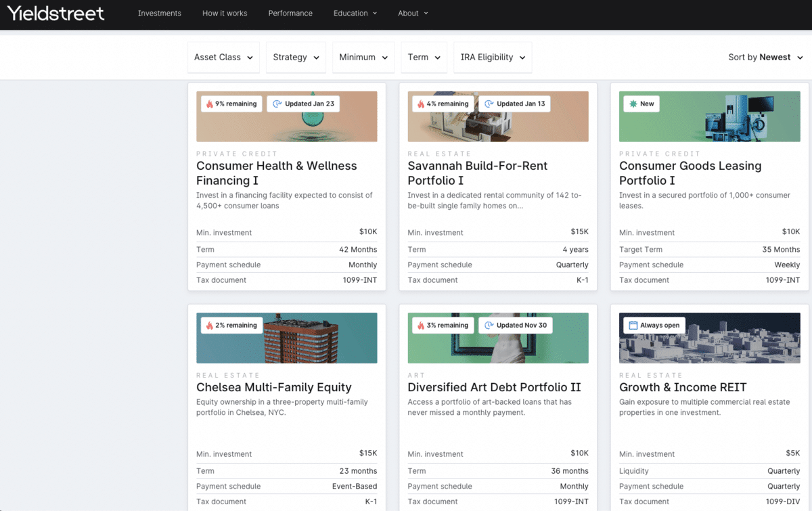Expand the Strategy filter dropdown
The image size is (812, 511).
click(296, 58)
